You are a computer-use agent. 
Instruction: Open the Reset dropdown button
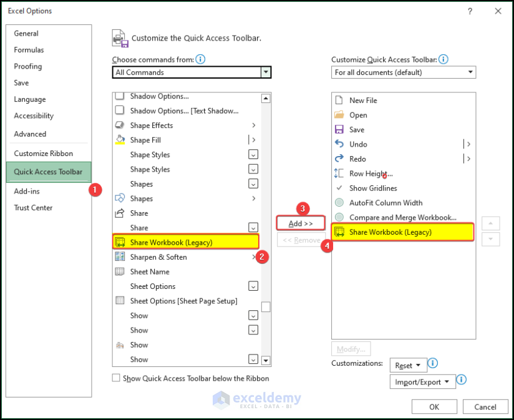(x=408, y=365)
